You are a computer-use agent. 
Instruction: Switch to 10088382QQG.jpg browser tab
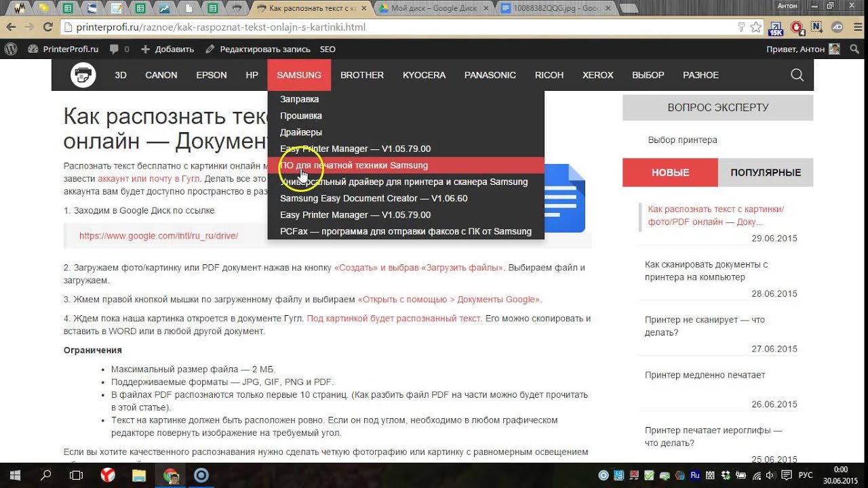coord(556,8)
